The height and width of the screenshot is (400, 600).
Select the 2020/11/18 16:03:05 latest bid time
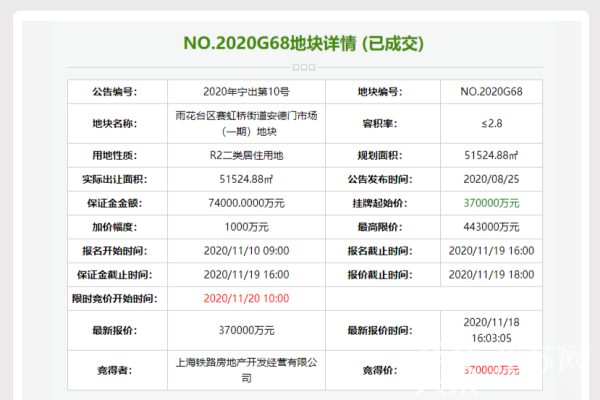492,329
